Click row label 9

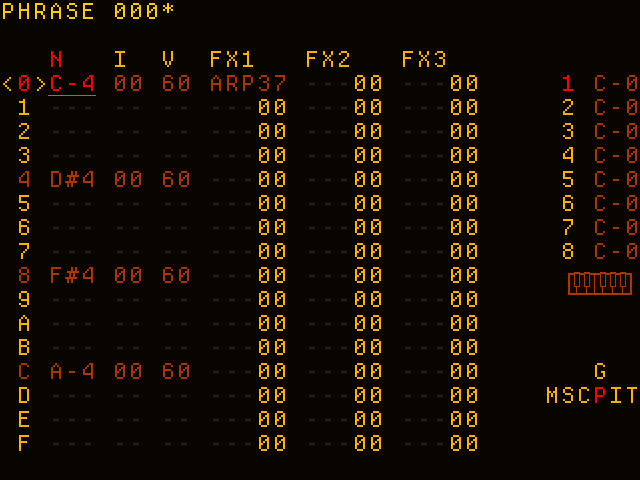pos(24,300)
